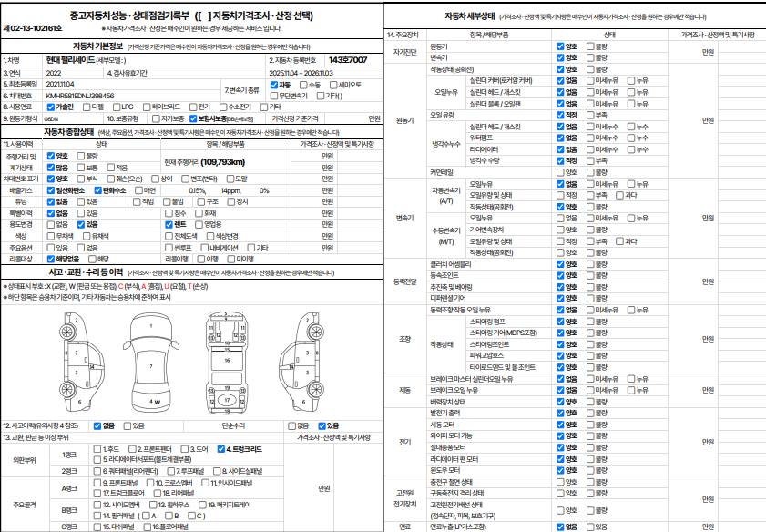Tick the 영업용 checkbox
The height and width of the screenshot is (532, 766).
point(199,225)
